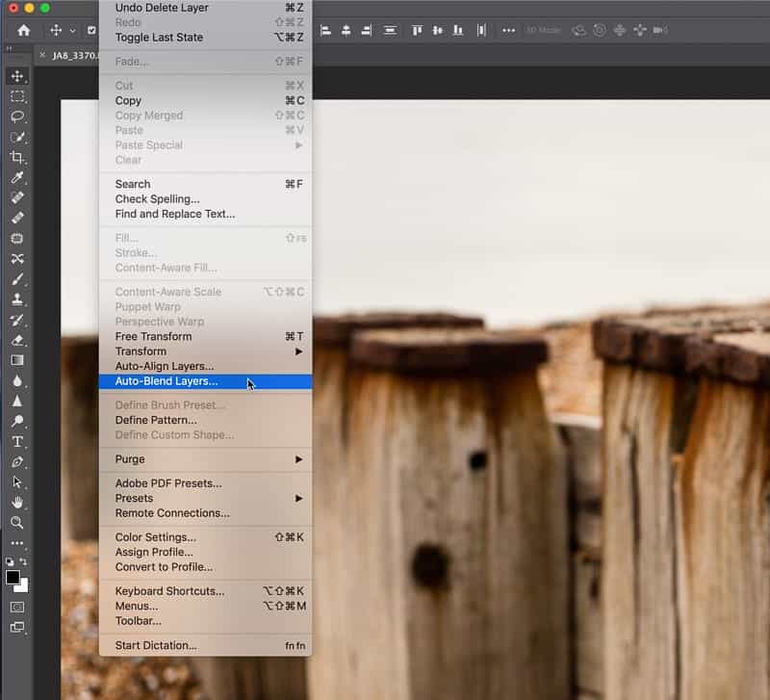Choose Free Transform
The image size is (770, 700).
[x=205, y=336]
